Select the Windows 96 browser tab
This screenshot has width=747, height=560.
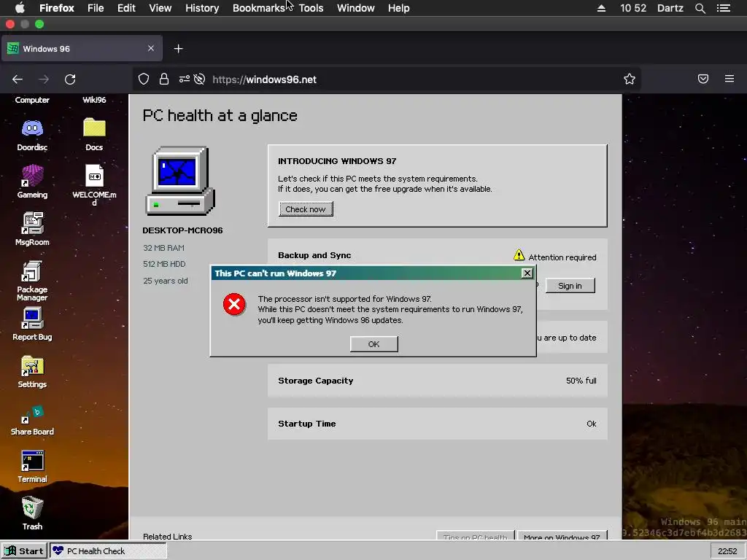tap(82, 49)
